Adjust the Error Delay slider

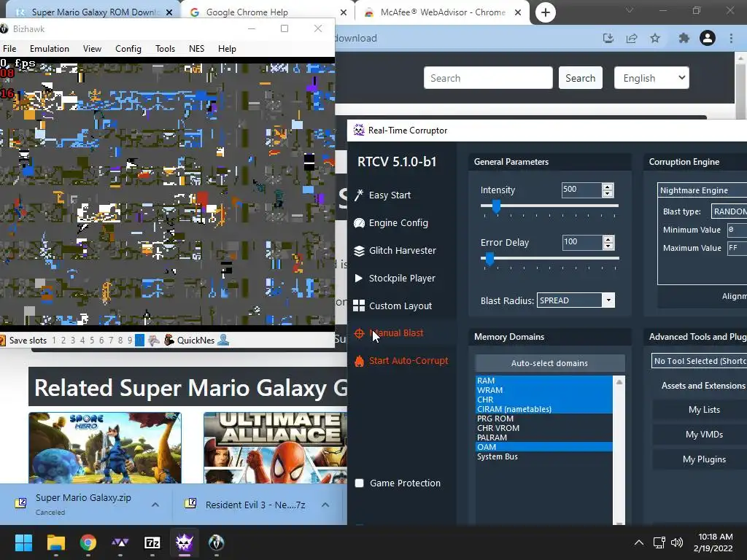(x=489, y=259)
